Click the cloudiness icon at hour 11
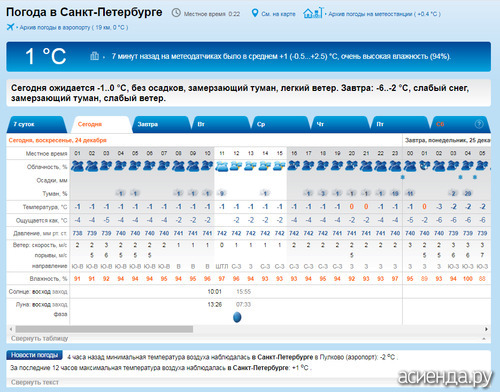This screenshot has width=500, height=392. coord(222,166)
